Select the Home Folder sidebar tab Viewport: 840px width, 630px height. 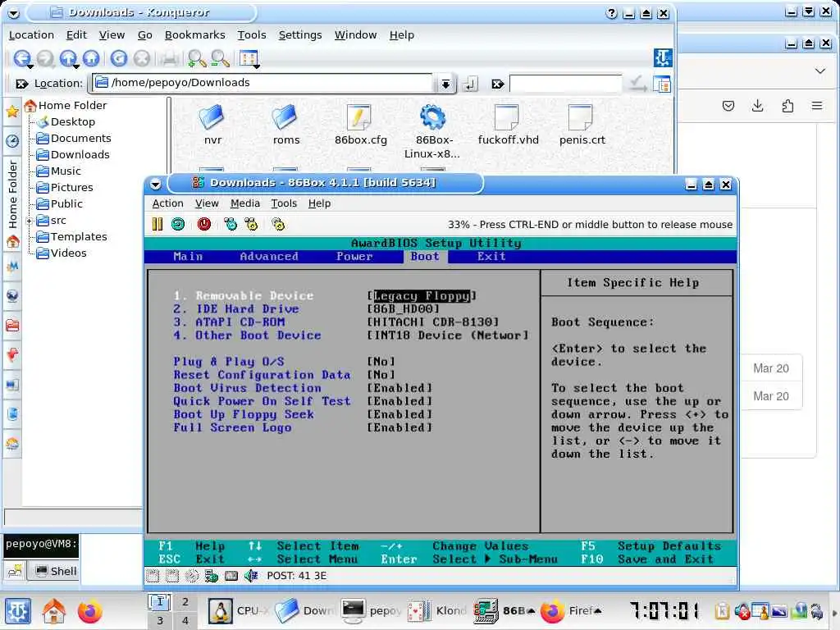click(x=12, y=203)
